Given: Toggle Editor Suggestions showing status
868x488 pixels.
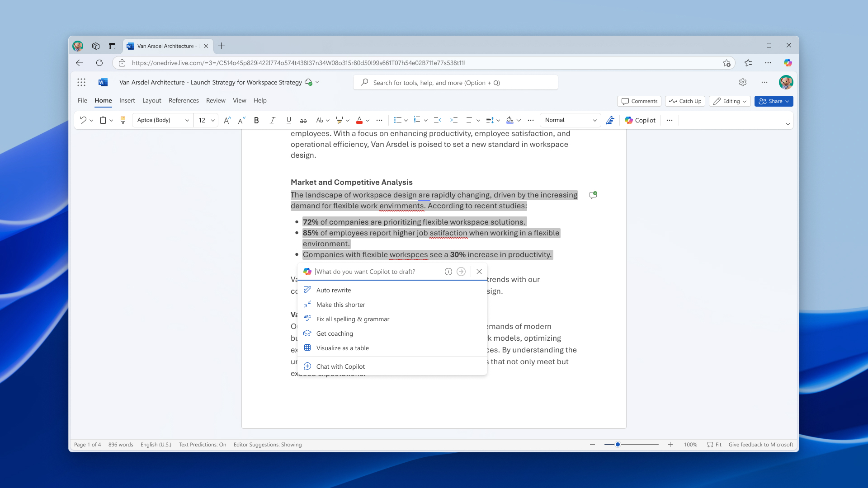Looking at the screenshot, I should pos(267,444).
